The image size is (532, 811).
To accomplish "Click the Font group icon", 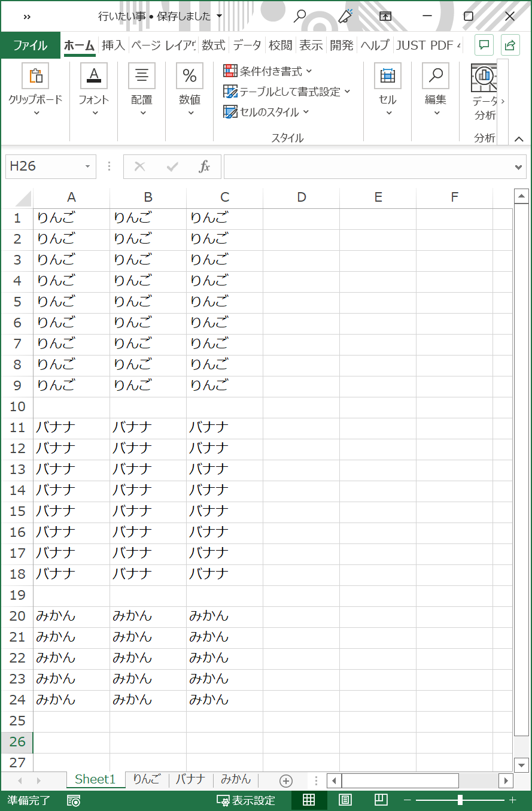I will coord(94,77).
